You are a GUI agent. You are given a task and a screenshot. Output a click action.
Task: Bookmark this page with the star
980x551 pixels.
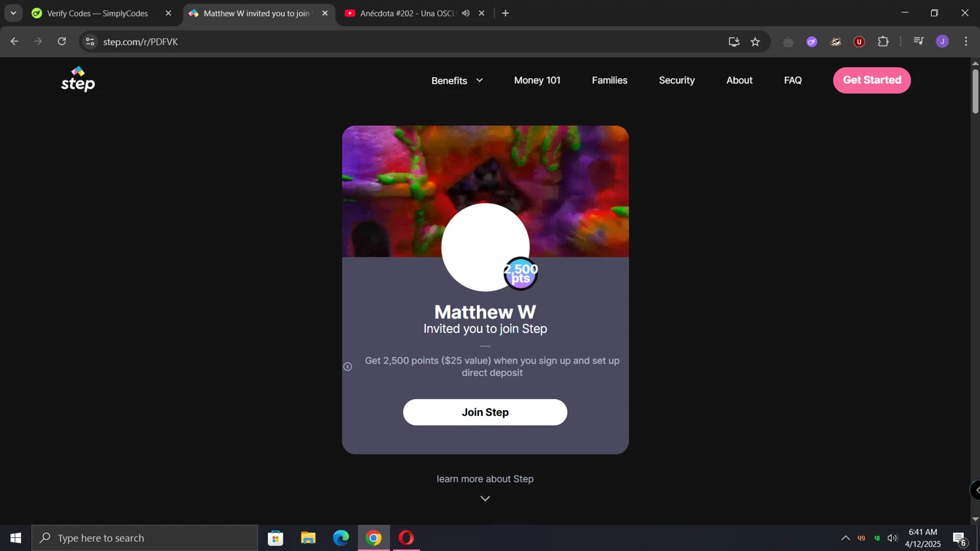755,42
